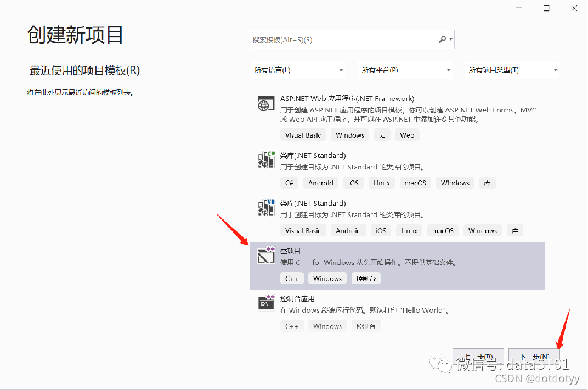Click the Android tag in C# class library

pyautogui.click(x=321, y=183)
